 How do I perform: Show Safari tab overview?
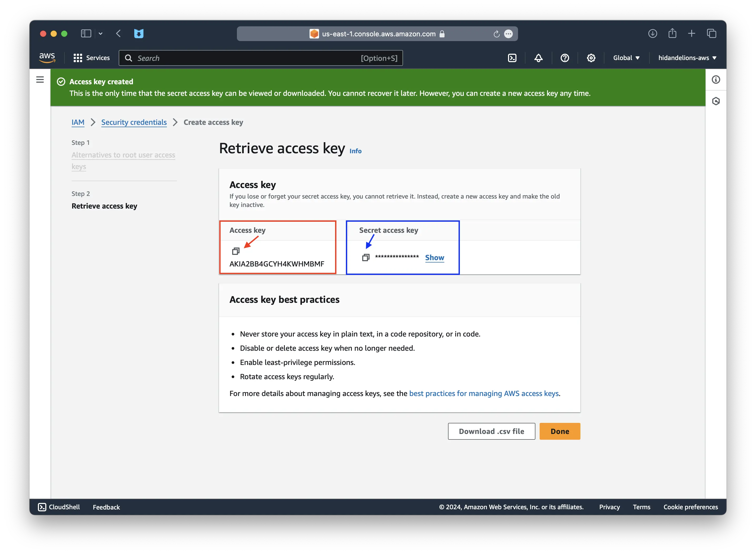[712, 33]
